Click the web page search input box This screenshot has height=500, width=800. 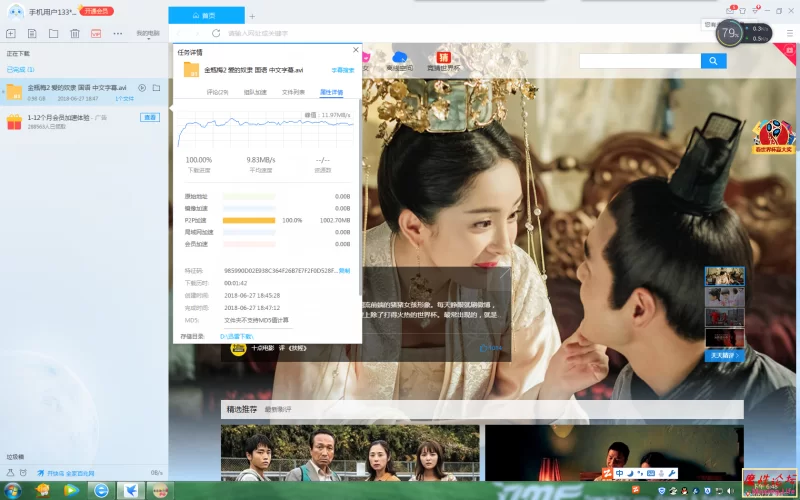point(640,61)
